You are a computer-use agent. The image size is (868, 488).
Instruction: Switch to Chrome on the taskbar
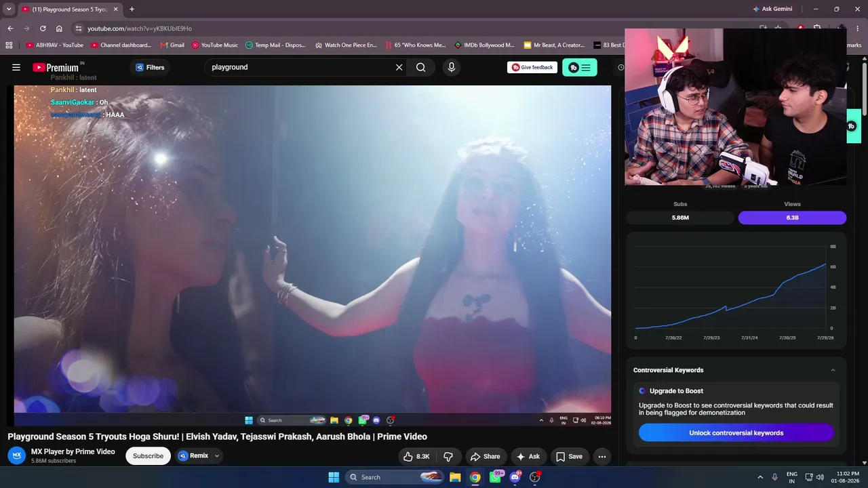475,477
